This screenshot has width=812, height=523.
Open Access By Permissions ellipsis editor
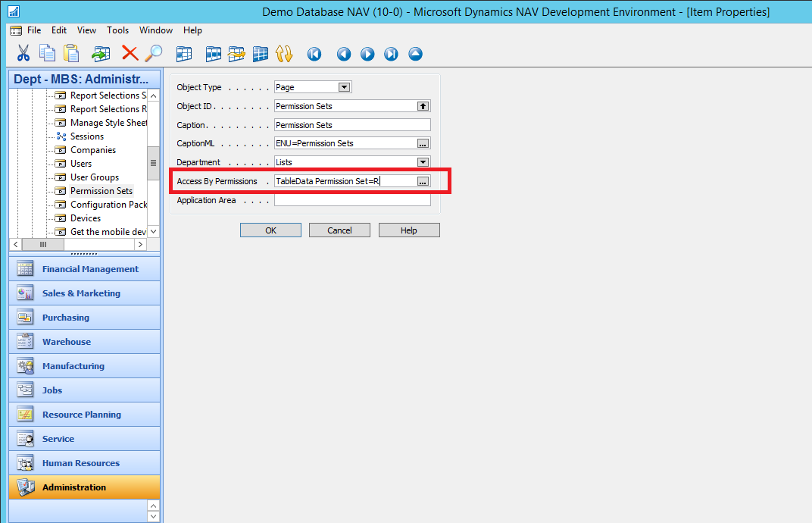(423, 181)
